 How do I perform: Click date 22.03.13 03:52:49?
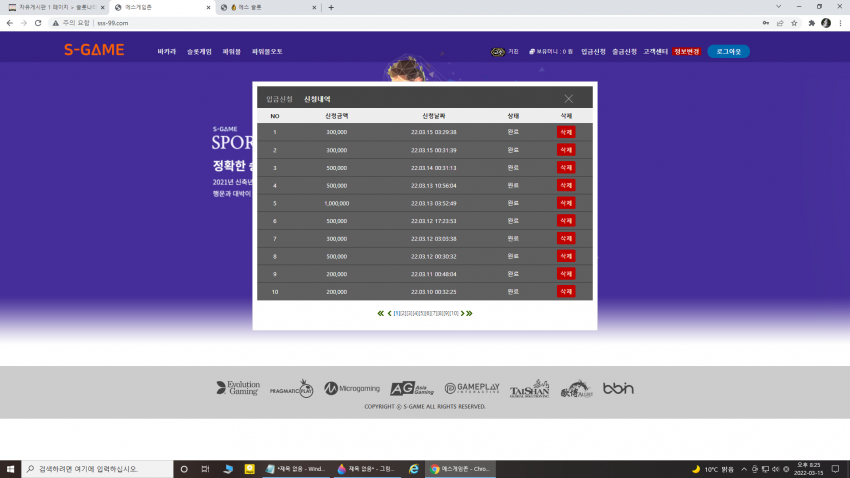(x=434, y=203)
